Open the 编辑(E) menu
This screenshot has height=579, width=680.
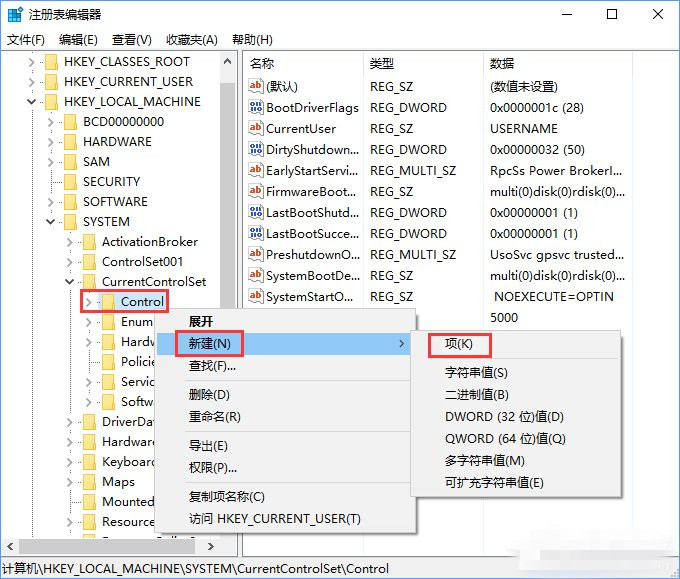click(x=78, y=39)
